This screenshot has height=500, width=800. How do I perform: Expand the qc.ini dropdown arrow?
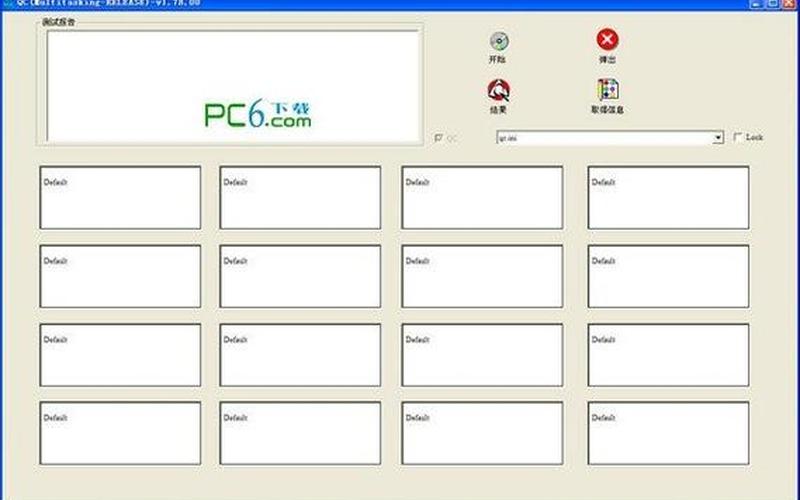(x=718, y=138)
